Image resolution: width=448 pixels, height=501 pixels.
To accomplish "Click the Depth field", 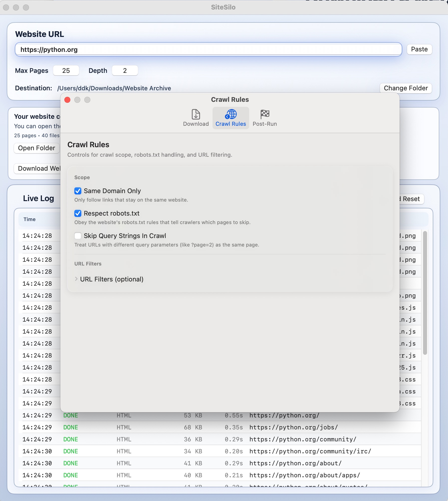I will (x=125, y=71).
